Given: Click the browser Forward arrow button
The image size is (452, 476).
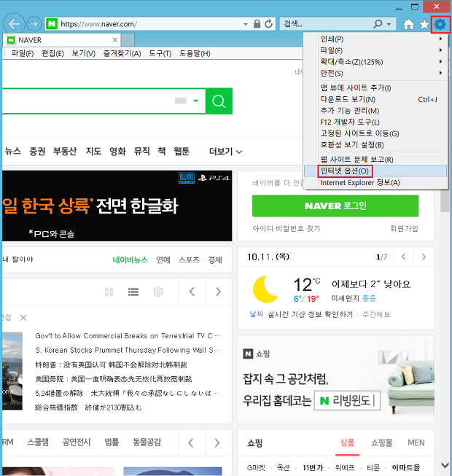Looking at the screenshot, I should 34,23.
